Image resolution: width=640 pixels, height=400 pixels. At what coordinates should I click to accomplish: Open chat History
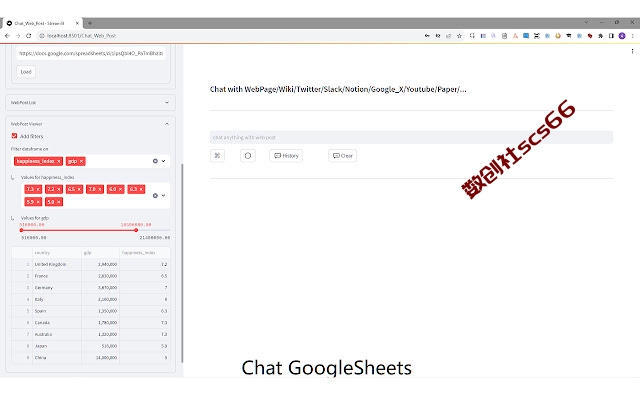286,156
